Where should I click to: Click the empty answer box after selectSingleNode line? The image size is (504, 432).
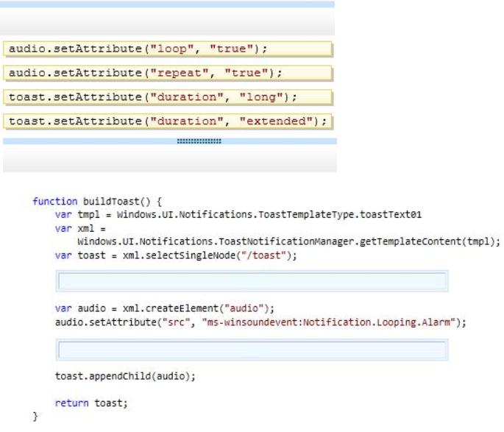[x=252, y=281]
